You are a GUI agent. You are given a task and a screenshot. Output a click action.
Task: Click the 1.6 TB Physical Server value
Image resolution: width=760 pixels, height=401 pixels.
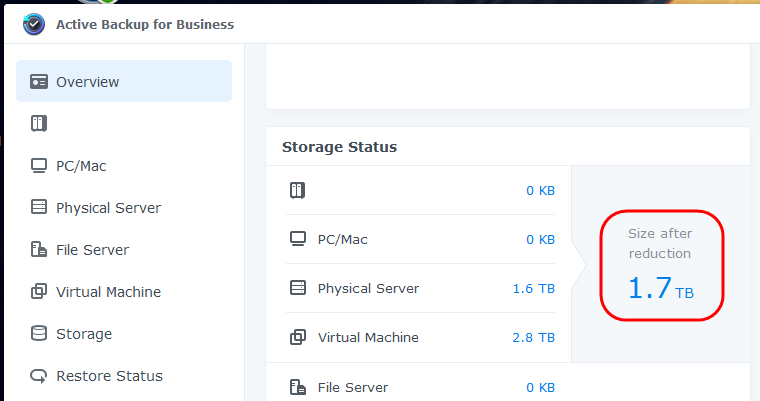(534, 289)
